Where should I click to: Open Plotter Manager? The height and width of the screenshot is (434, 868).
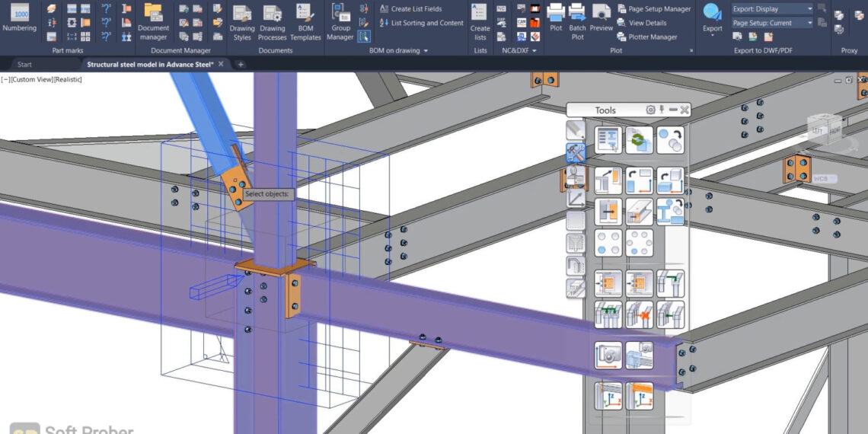tap(647, 37)
